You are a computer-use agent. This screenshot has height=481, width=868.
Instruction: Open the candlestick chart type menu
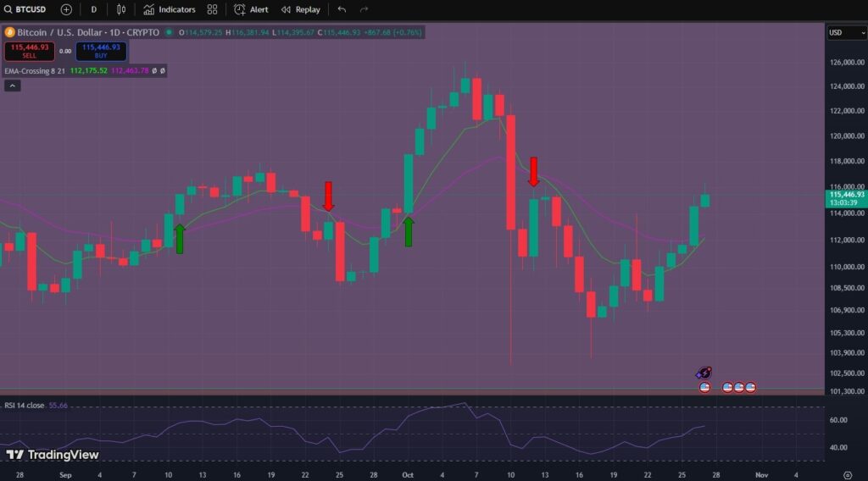coord(121,9)
